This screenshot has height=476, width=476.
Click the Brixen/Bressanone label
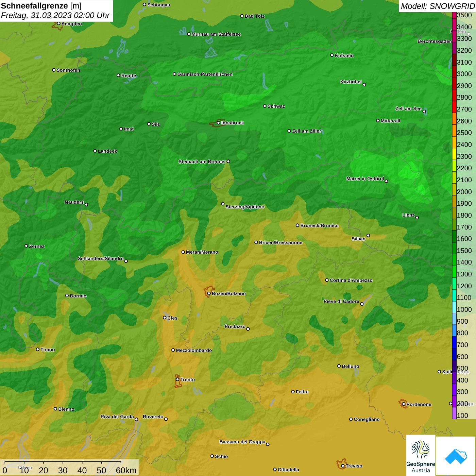tap(280, 242)
